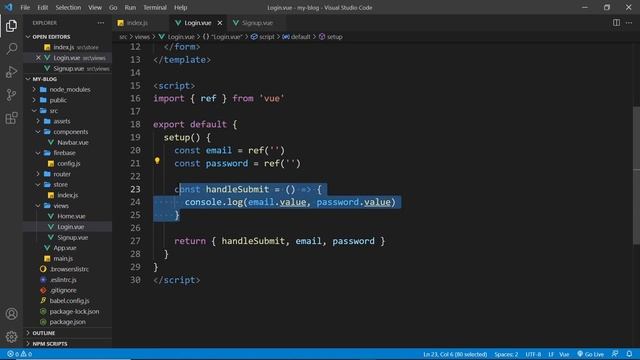Viewport: 640px width, 360px height.
Task: Click the lightbulb code action icon
Action: coord(157,161)
